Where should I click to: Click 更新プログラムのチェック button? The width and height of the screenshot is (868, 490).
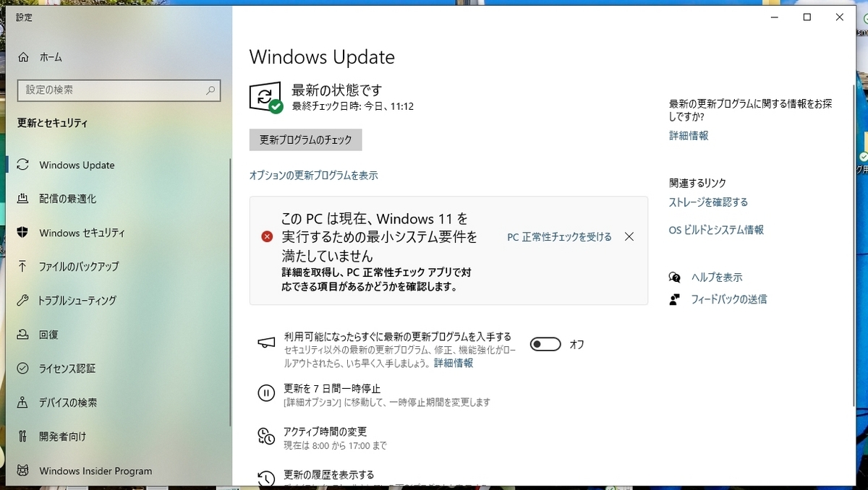305,139
